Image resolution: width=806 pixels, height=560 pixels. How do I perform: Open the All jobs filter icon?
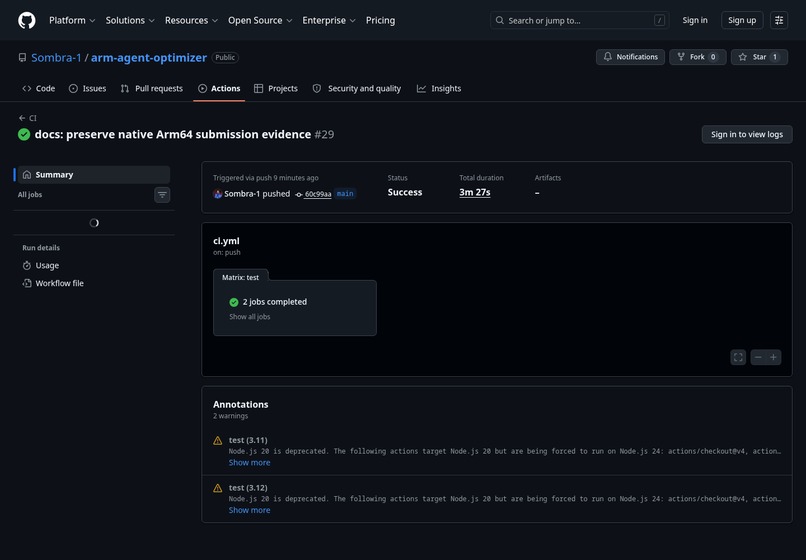pyautogui.click(x=162, y=195)
